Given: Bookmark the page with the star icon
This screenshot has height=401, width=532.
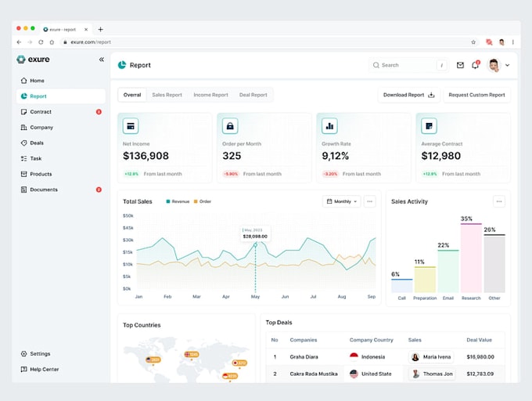Looking at the screenshot, I should [x=473, y=42].
